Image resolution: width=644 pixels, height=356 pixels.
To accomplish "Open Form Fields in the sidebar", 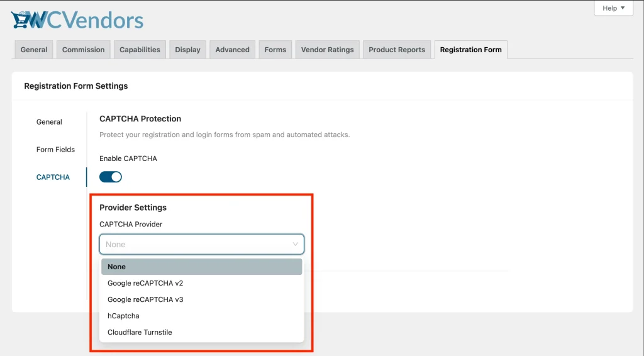I will 55,150.
